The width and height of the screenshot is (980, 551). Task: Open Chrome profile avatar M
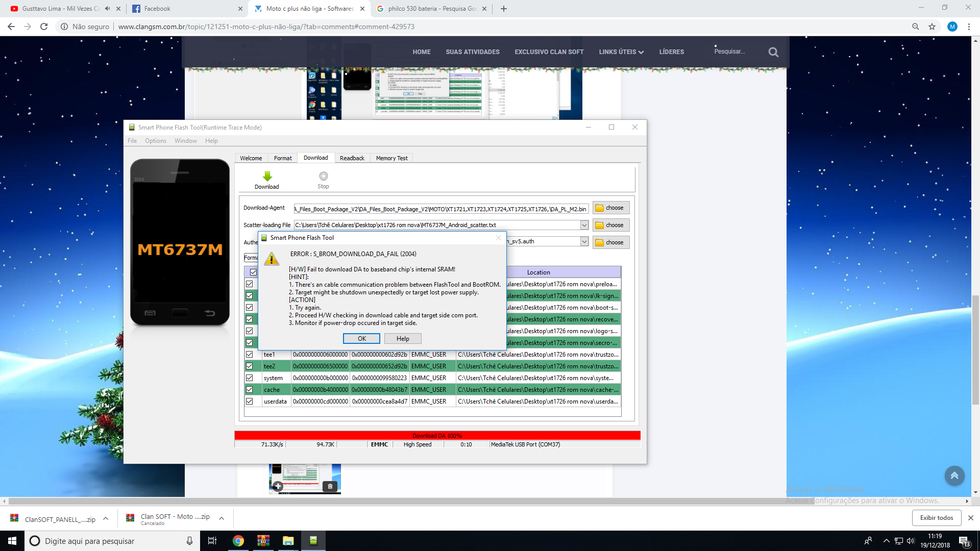click(952, 27)
